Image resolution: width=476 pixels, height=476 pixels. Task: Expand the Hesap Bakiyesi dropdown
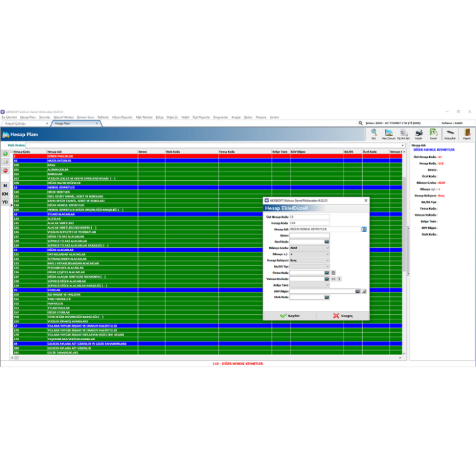(328, 261)
